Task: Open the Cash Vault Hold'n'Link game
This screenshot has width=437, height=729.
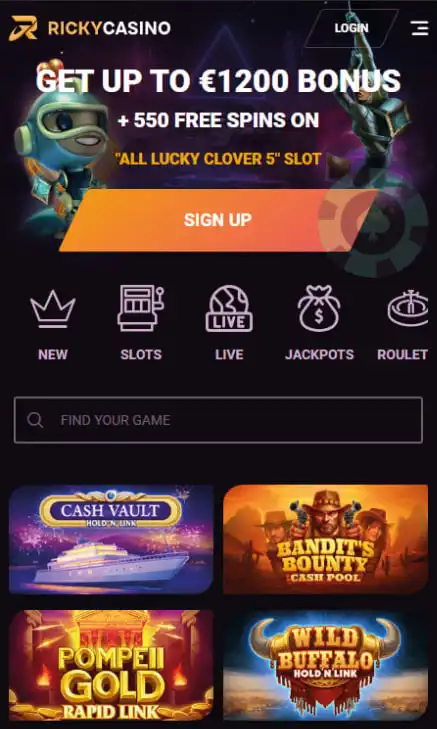Action: [111, 539]
